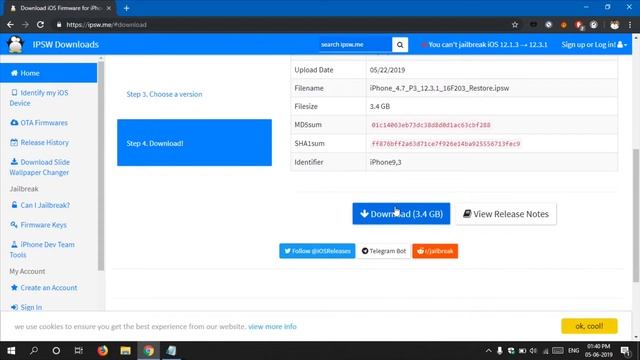Click the Chrome profile avatar icon

[x=614, y=24]
